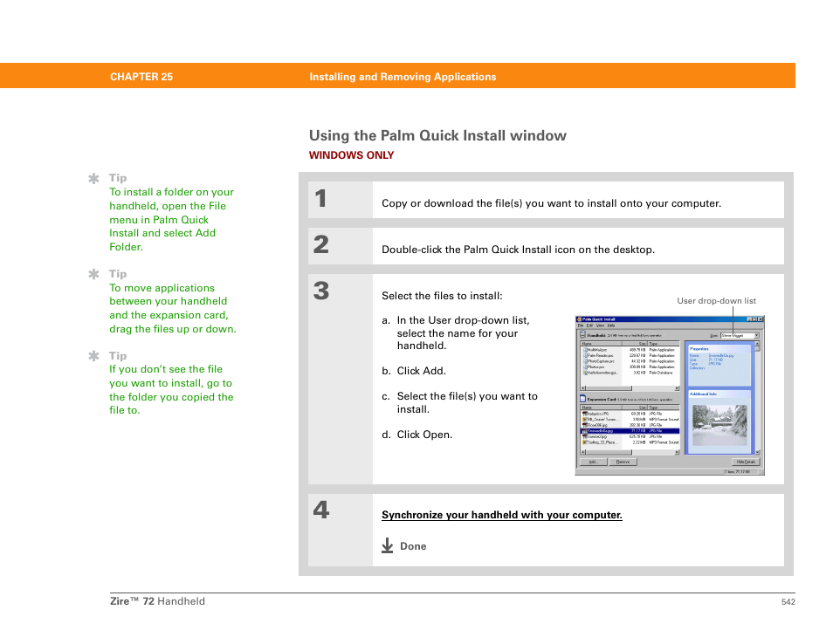Click the file icon of MultiMail.prc
Image resolution: width=833 pixels, height=644 pixels.
[586, 350]
